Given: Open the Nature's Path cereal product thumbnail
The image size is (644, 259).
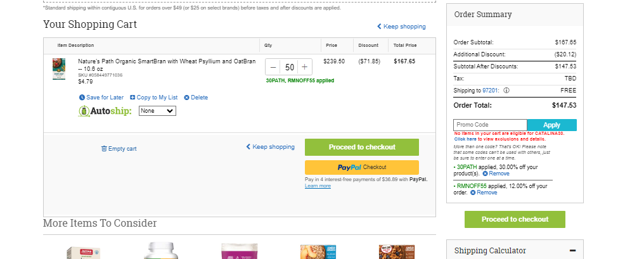Looking at the screenshot, I should (x=59, y=69).
